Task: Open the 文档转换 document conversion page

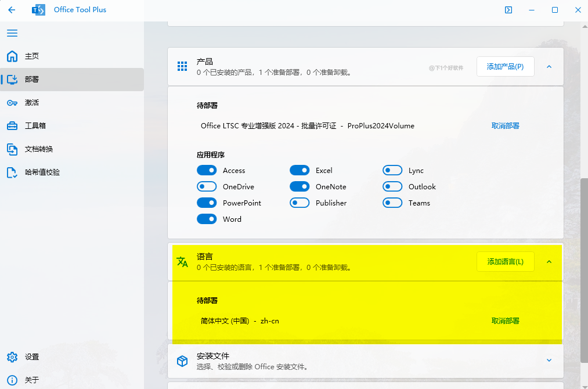Action: (x=38, y=149)
